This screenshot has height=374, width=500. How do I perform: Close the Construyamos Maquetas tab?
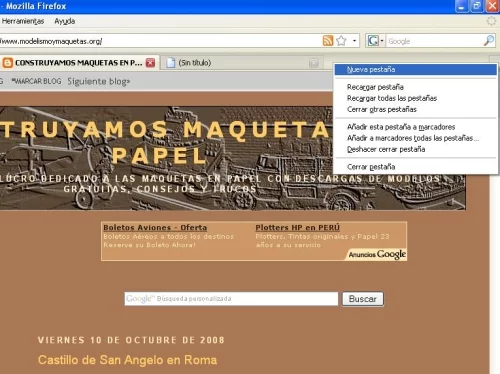150,63
